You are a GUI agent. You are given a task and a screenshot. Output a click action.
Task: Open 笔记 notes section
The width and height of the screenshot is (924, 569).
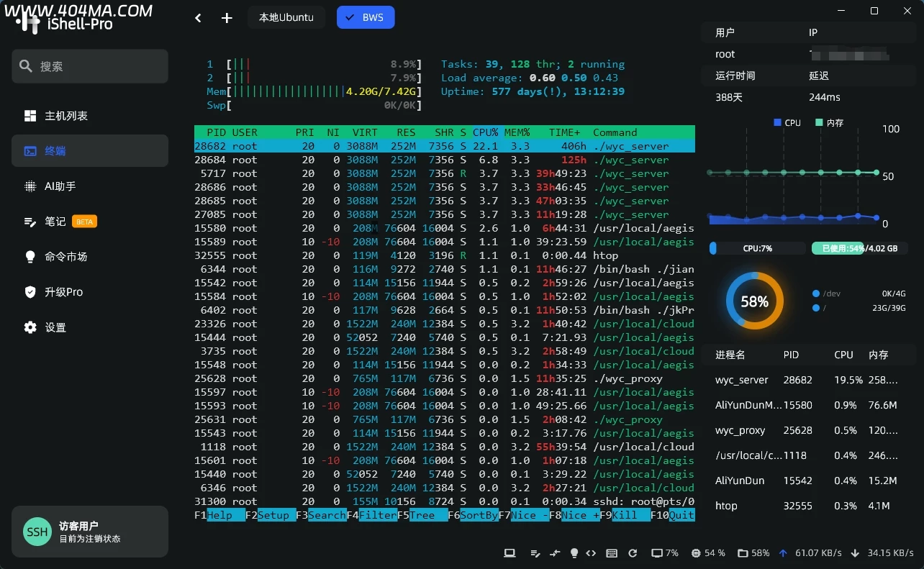coord(90,222)
